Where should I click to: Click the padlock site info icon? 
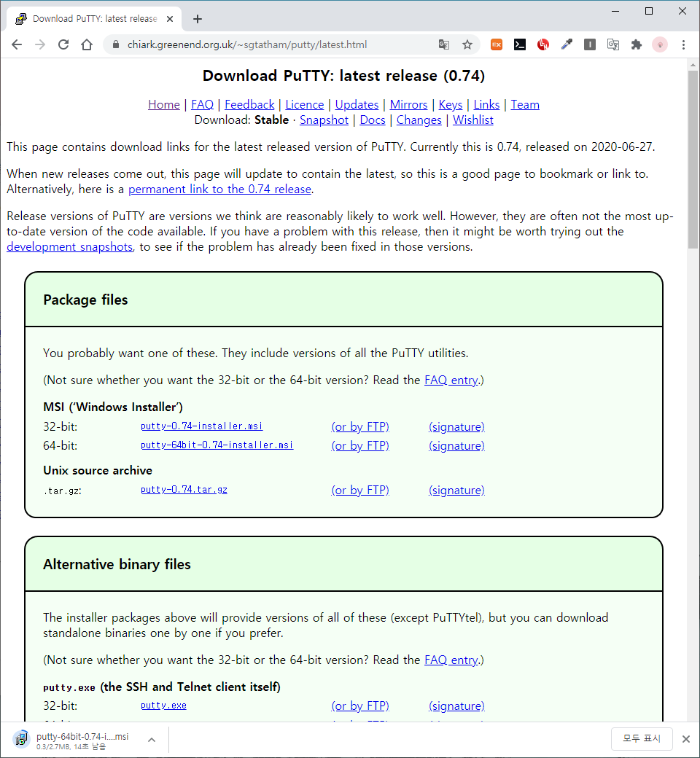116,44
